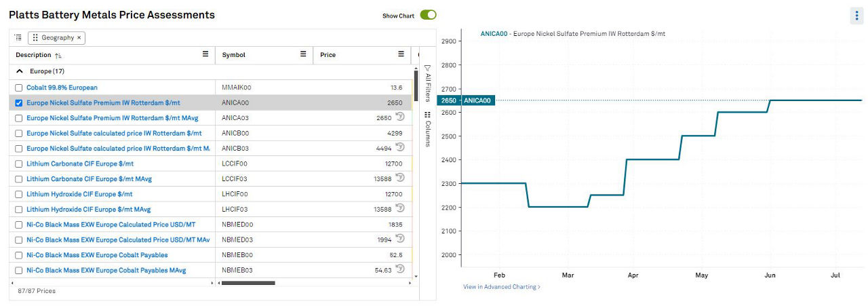Check the Cobalt 99.8% European checkbox

tap(19, 88)
